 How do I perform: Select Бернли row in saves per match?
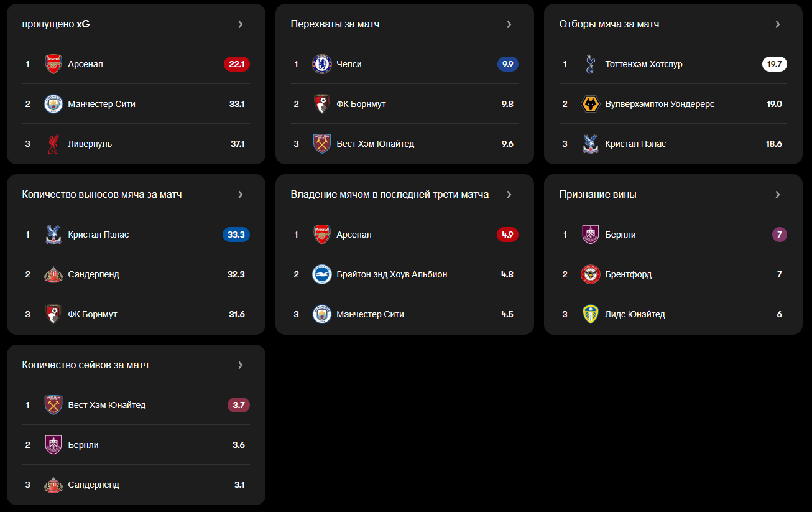pyautogui.click(x=136, y=445)
